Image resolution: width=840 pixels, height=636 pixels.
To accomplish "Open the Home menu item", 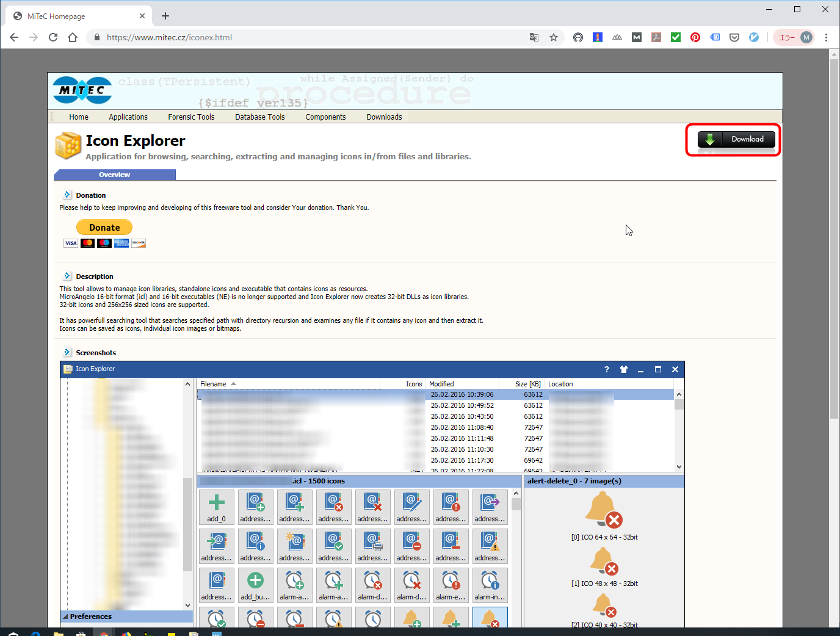I will click(x=79, y=117).
